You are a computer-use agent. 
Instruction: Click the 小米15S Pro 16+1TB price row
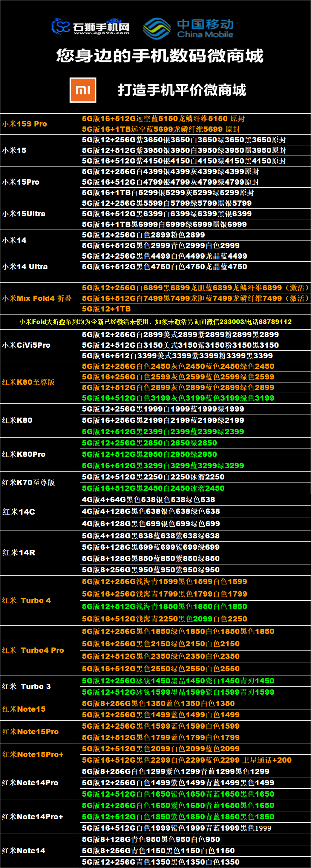(x=161, y=129)
